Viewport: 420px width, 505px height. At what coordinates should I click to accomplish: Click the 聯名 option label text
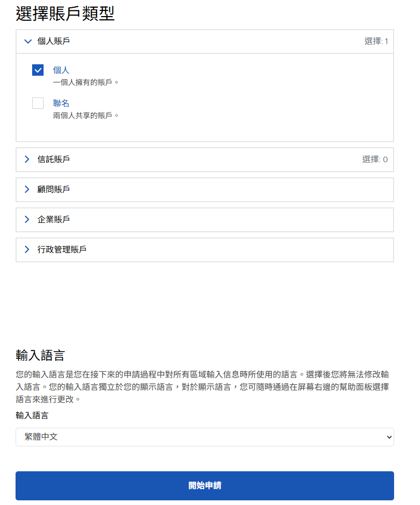(x=61, y=103)
